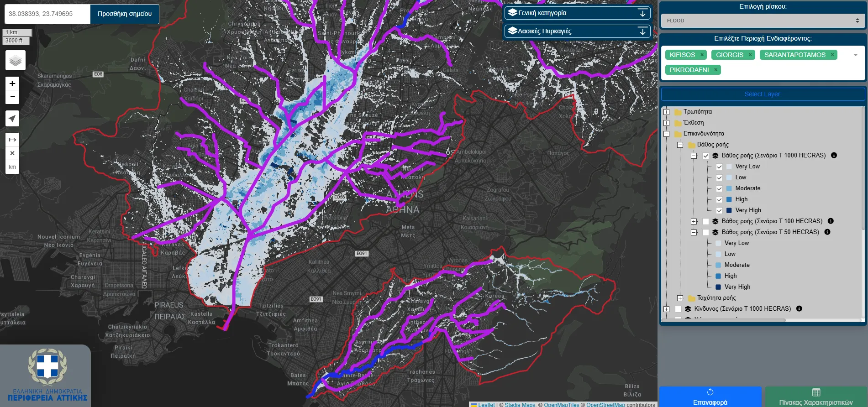Zoom in on the map

pyautogui.click(x=12, y=83)
